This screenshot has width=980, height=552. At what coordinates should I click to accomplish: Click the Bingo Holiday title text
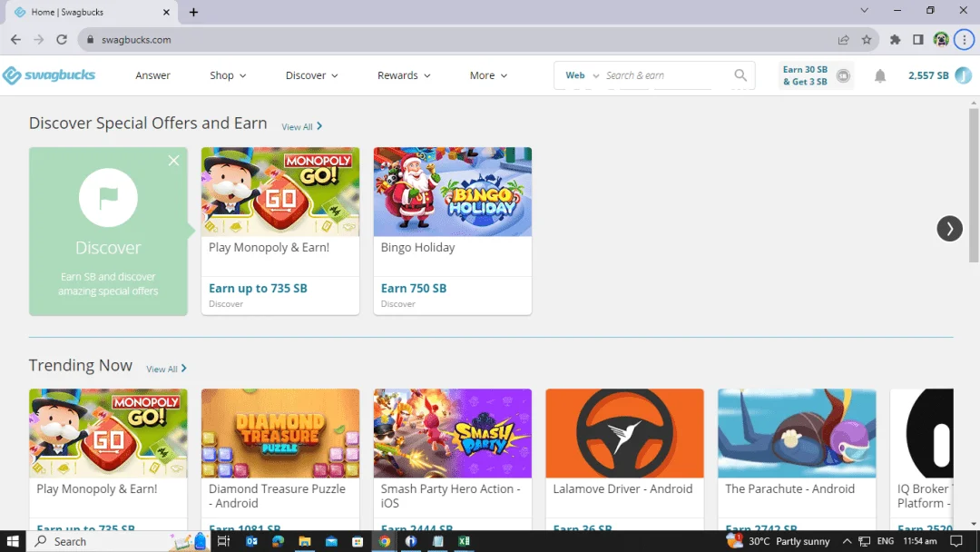[x=417, y=248]
